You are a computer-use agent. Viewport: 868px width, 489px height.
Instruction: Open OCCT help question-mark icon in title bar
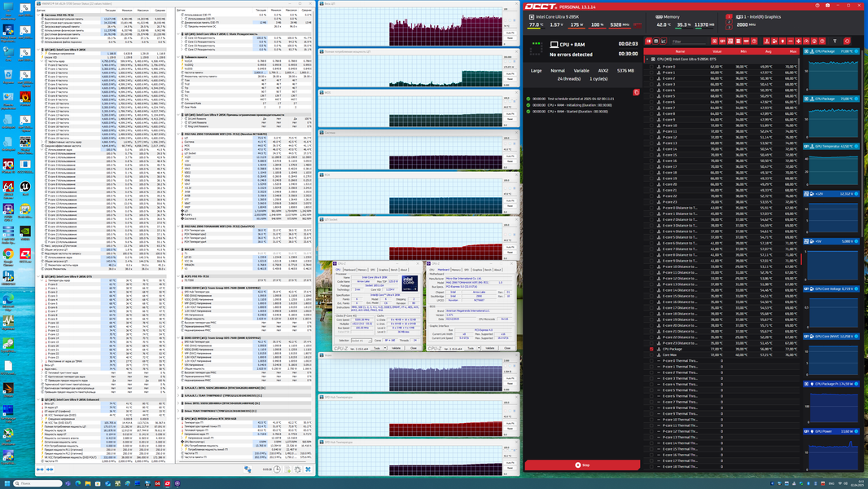pos(818,6)
